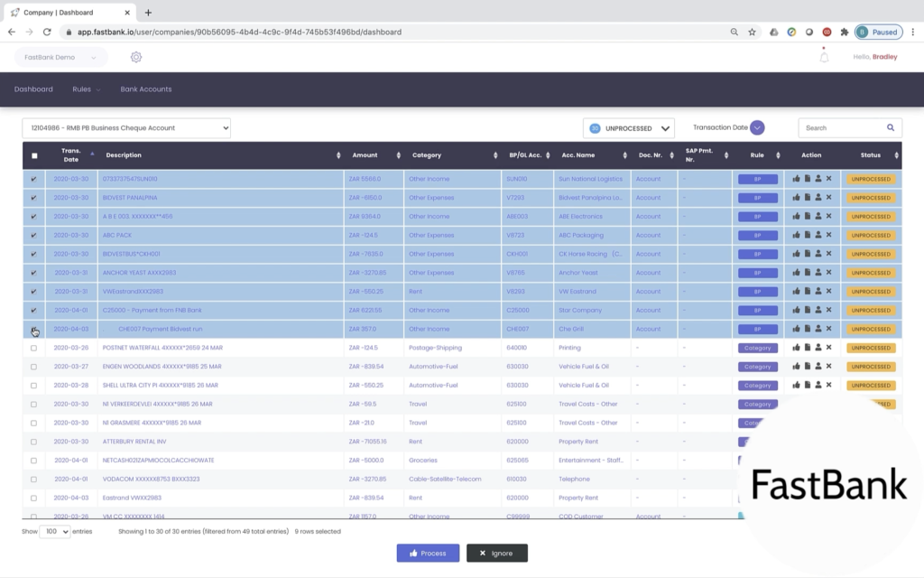Bookmark this page with the star icon

click(x=752, y=32)
